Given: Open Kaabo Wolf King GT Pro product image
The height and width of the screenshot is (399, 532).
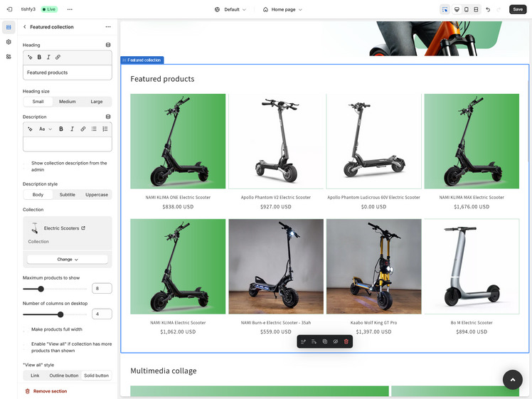Looking at the screenshot, I should point(373,266).
